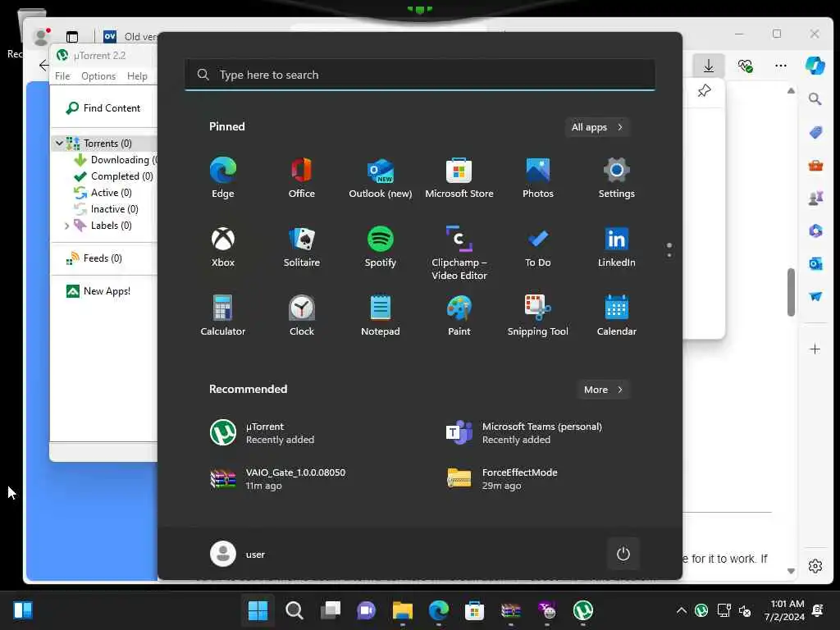840x630 pixels.
Task: Launch the Snipping Tool
Action: coord(538,316)
